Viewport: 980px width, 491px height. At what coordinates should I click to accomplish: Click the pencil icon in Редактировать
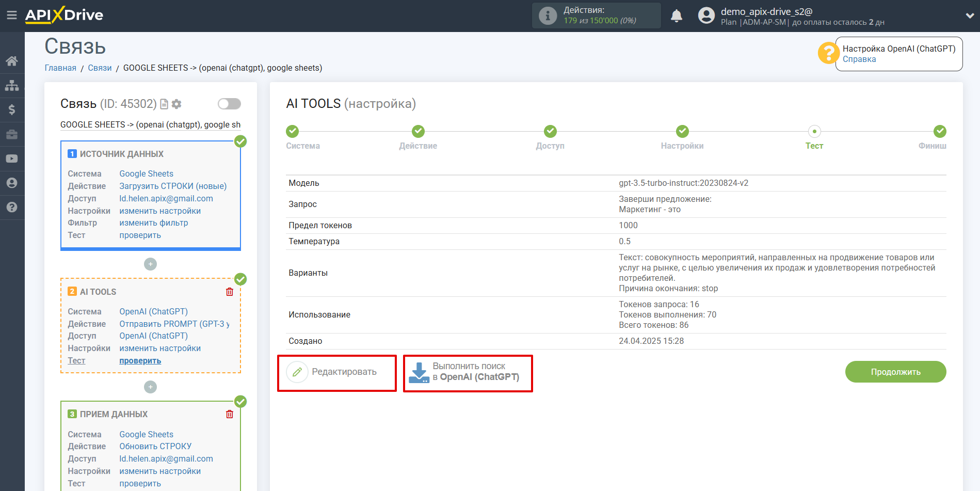point(297,372)
